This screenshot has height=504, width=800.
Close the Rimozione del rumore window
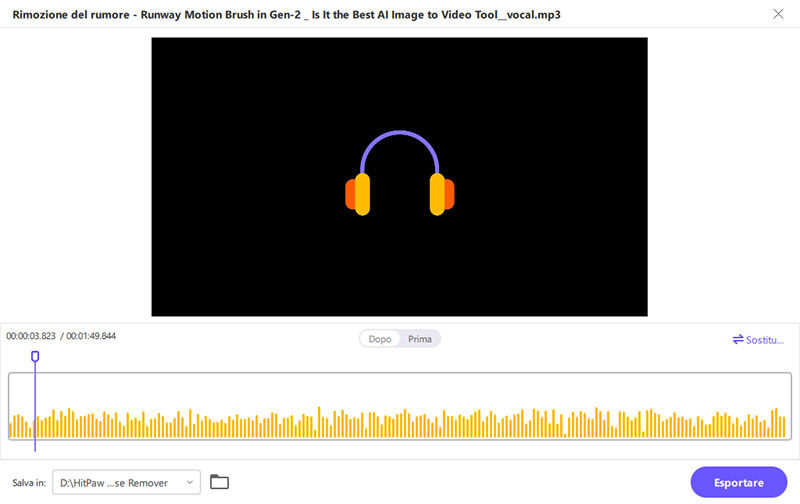[779, 14]
